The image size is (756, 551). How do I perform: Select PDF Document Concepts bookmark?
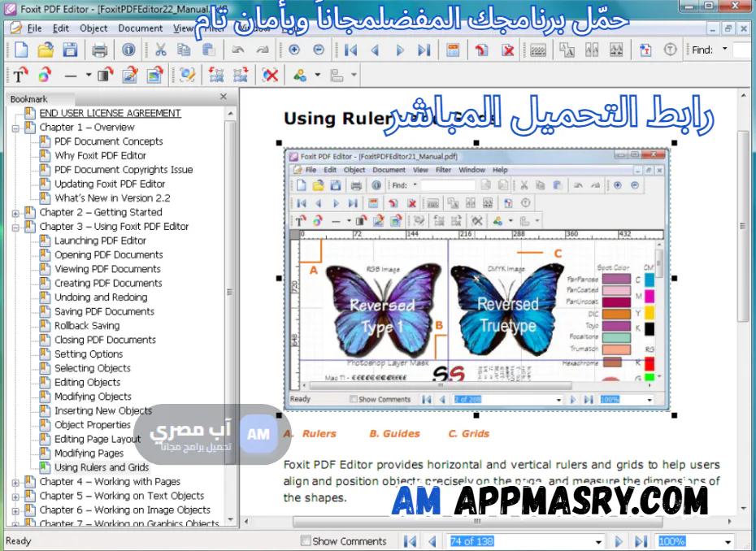pyautogui.click(x=108, y=141)
